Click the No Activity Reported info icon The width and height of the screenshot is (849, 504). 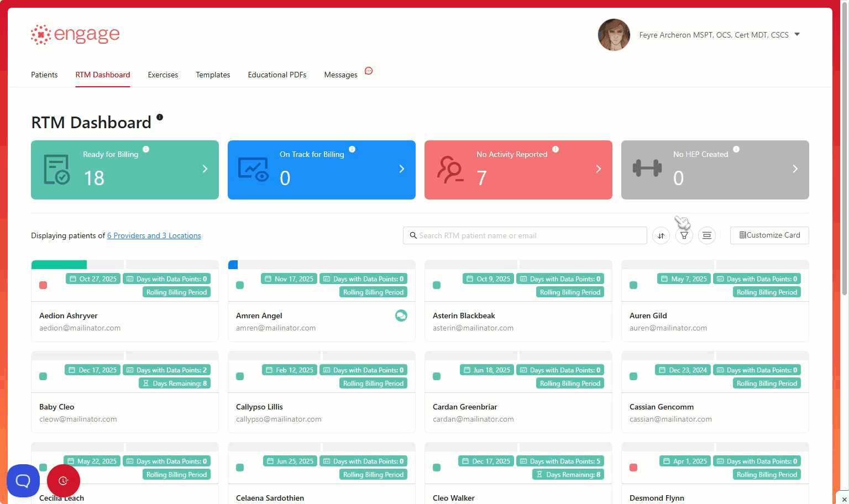coord(555,149)
